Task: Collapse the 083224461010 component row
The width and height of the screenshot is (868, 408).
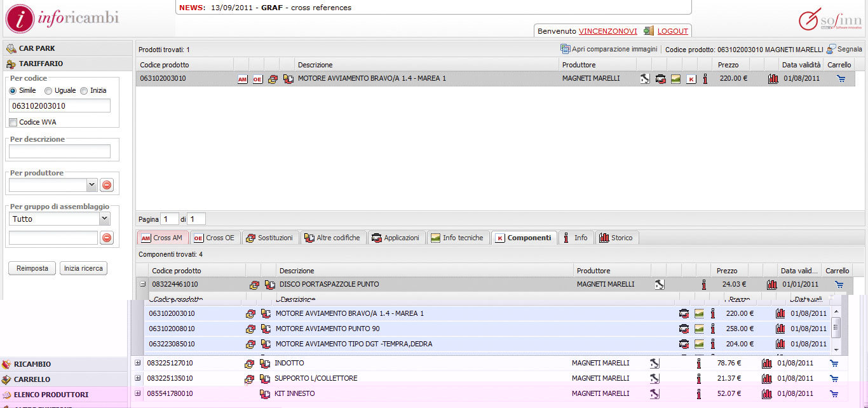Action: click(x=143, y=285)
